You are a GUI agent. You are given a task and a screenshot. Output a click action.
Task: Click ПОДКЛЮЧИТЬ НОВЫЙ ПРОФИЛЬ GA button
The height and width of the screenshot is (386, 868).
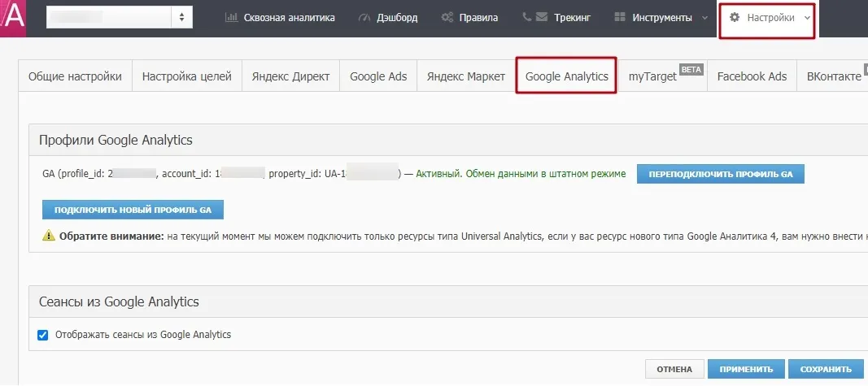pyautogui.click(x=133, y=210)
